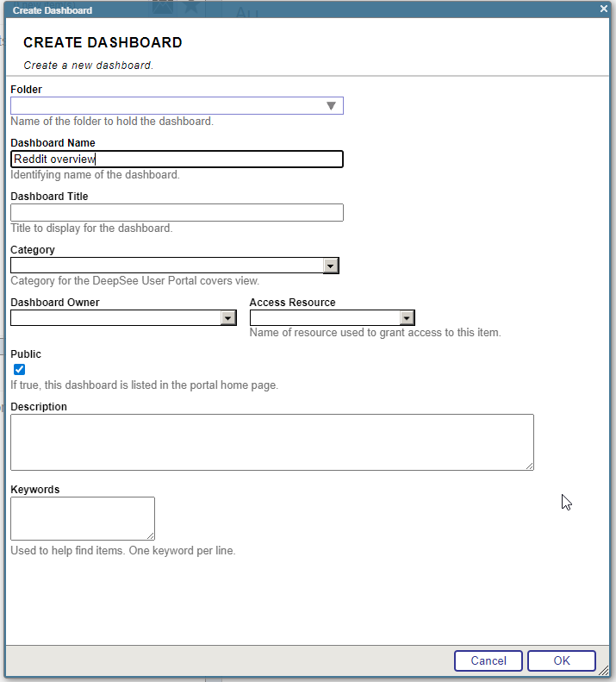Image resolution: width=616 pixels, height=682 pixels.
Task: Click the dialog's bottom-right resize grip
Action: 605,671
